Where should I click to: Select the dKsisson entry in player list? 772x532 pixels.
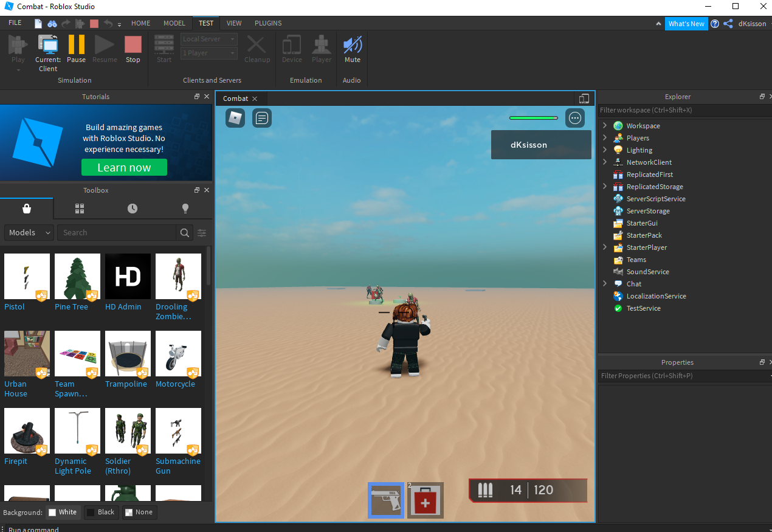pos(541,145)
